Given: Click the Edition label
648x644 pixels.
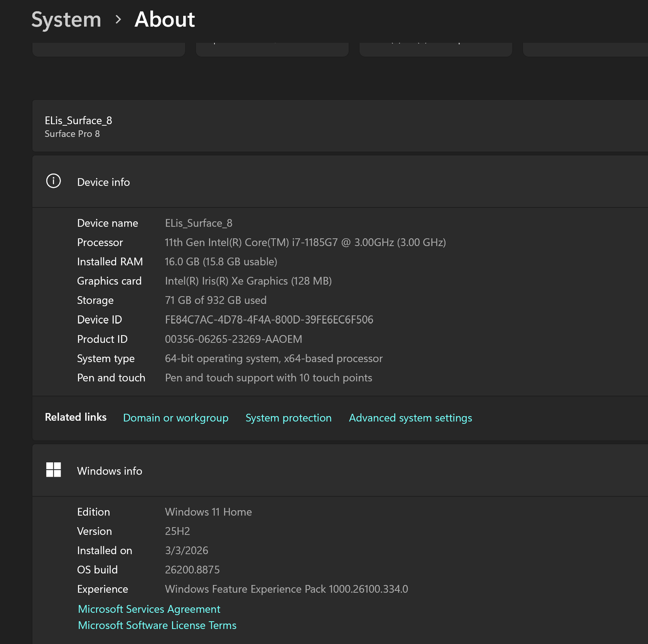Looking at the screenshot, I should pos(93,512).
